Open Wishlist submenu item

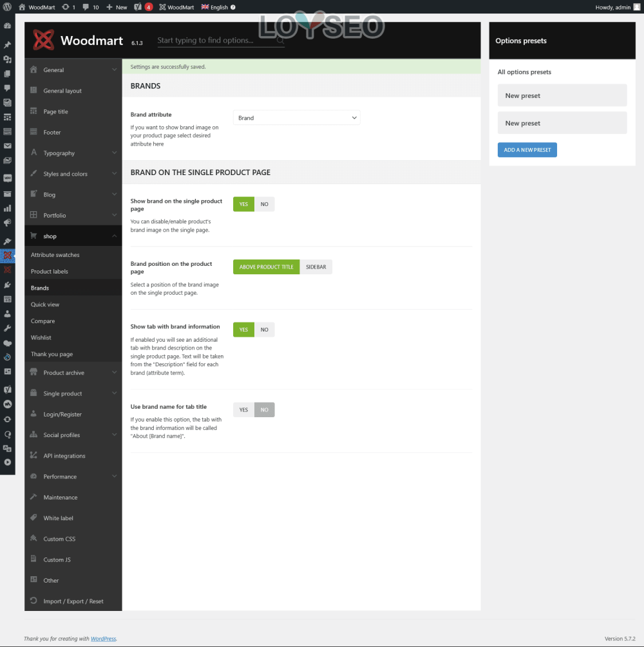pyautogui.click(x=73, y=337)
